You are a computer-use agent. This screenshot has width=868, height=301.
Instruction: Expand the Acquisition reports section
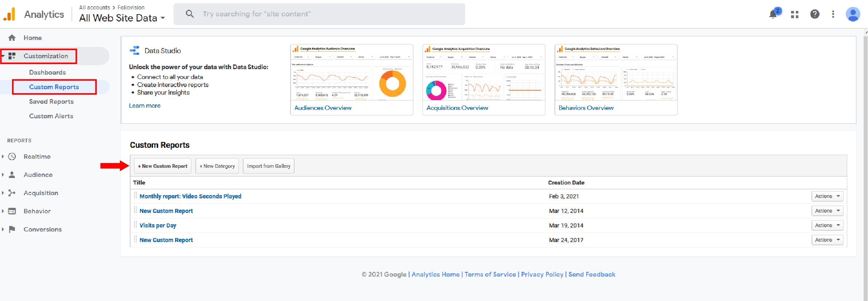[x=3, y=193]
